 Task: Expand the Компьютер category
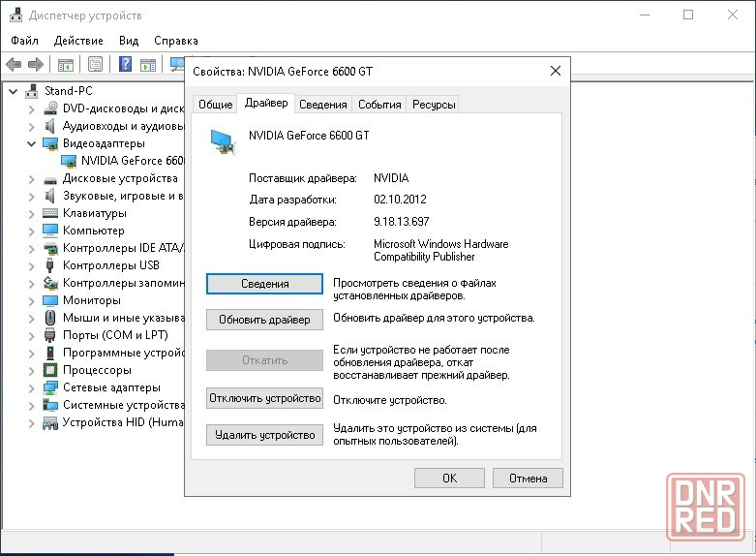coord(31,232)
